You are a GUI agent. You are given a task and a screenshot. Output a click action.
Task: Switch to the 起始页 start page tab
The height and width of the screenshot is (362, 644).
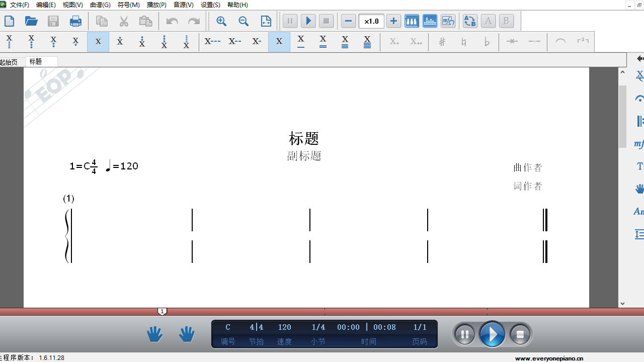[x=8, y=61]
